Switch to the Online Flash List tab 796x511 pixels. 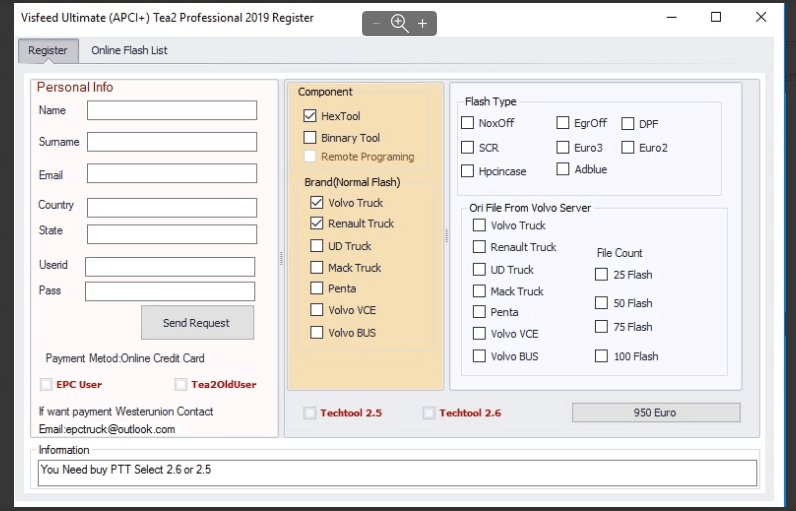129,50
